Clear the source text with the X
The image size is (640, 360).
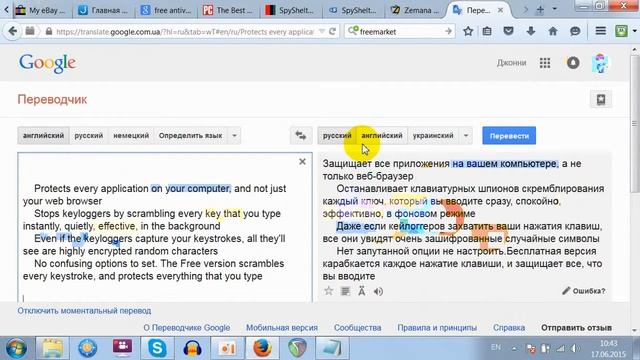[x=302, y=162]
